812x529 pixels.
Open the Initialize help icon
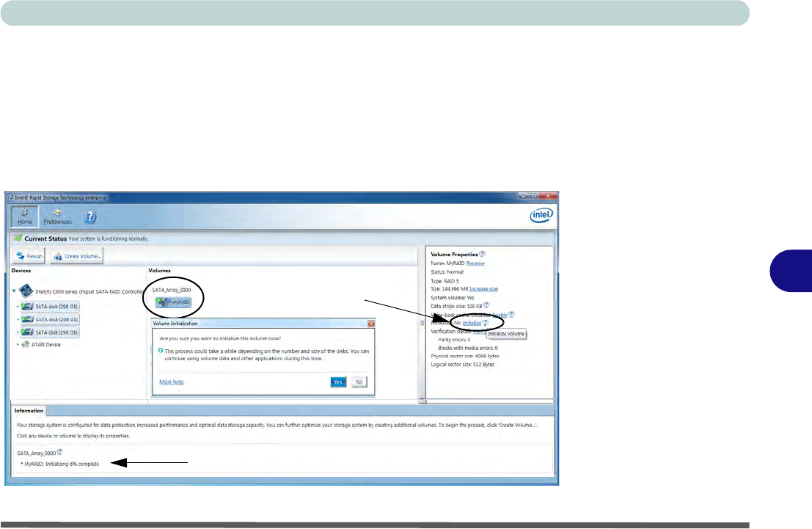pos(486,323)
